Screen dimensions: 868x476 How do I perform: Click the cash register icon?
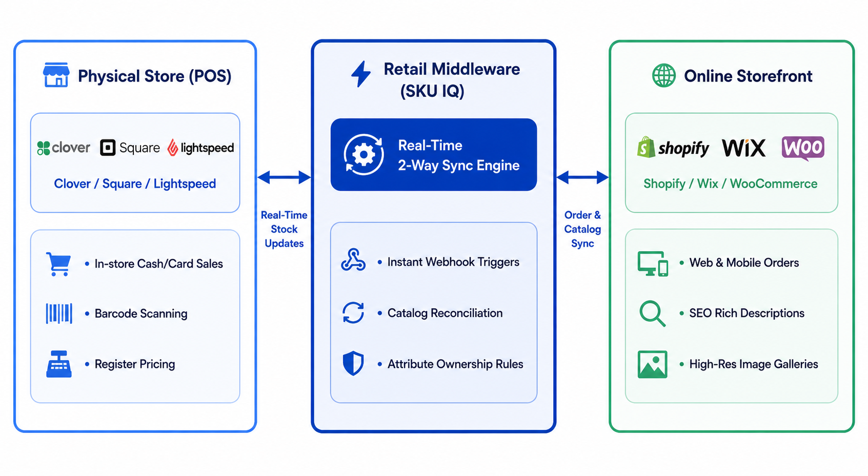(x=59, y=364)
